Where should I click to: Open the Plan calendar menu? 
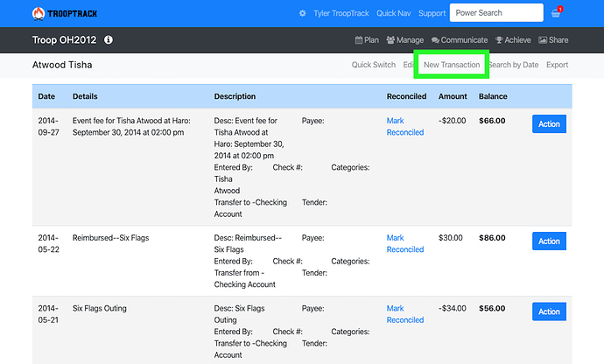click(367, 40)
